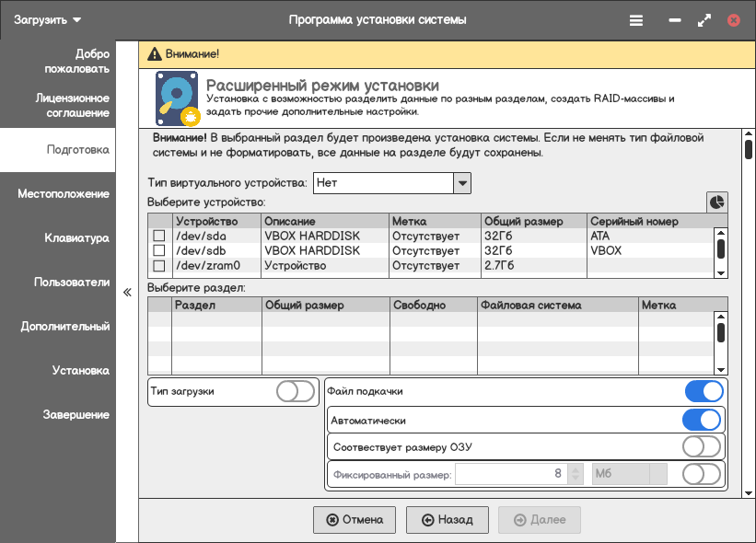Open the virtual device type dropdown
The image size is (756, 543).
[x=462, y=183]
